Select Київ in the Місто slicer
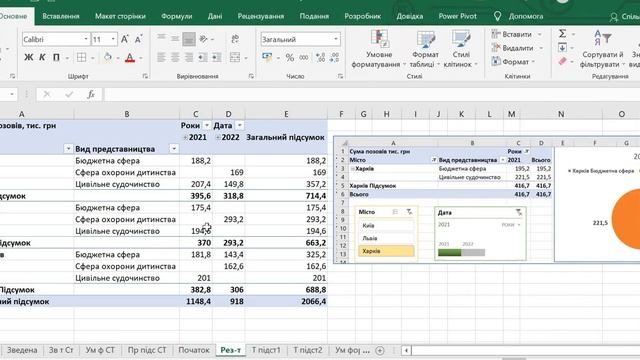 pyautogui.click(x=386, y=225)
